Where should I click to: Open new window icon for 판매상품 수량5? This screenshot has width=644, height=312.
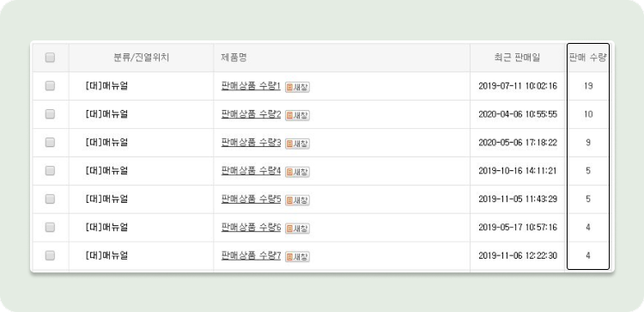coord(297,200)
